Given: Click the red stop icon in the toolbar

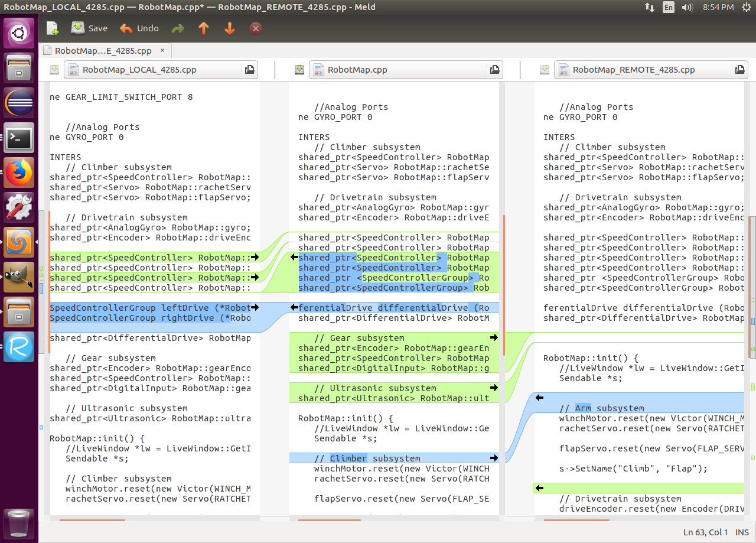Looking at the screenshot, I should point(256,28).
